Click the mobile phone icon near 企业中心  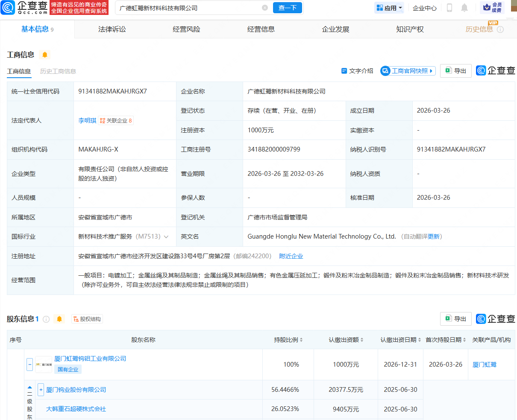tap(449, 8)
